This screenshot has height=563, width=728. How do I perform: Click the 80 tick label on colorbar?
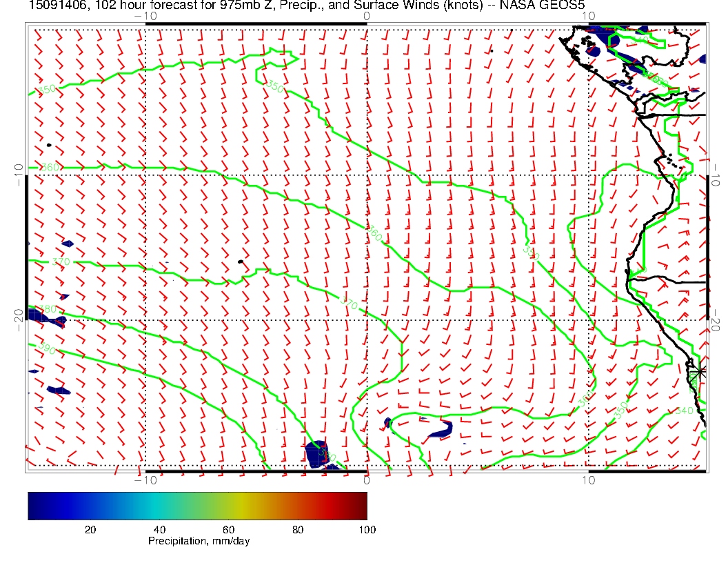coord(298,530)
